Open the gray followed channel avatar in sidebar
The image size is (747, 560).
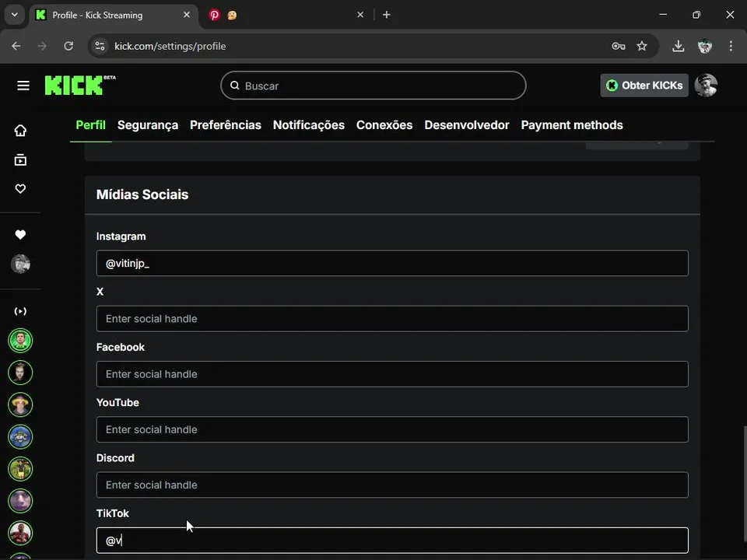[20, 264]
